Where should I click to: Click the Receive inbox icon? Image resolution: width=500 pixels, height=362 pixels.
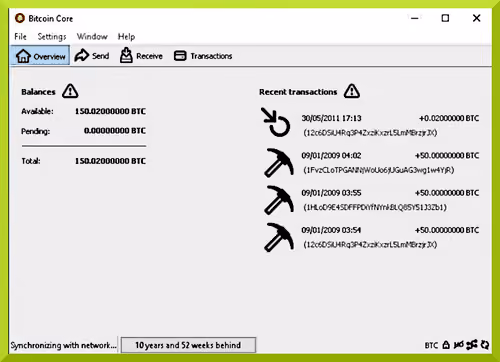(126, 55)
